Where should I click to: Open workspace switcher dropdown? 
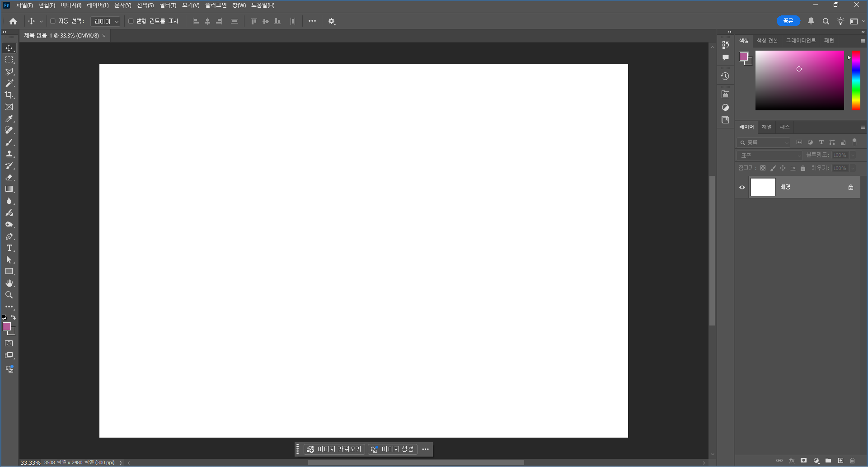point(857,21)
